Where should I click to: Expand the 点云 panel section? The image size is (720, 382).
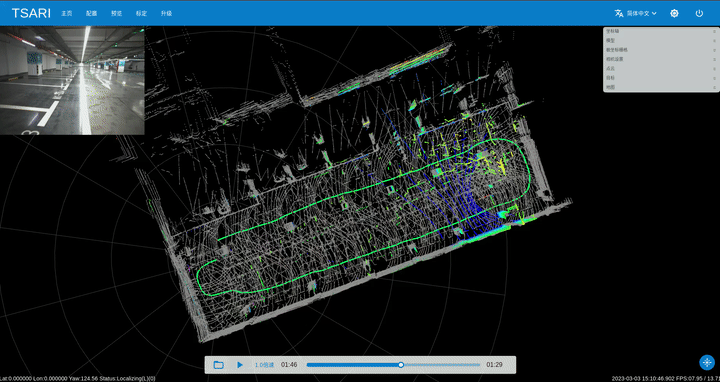point(661,68)
